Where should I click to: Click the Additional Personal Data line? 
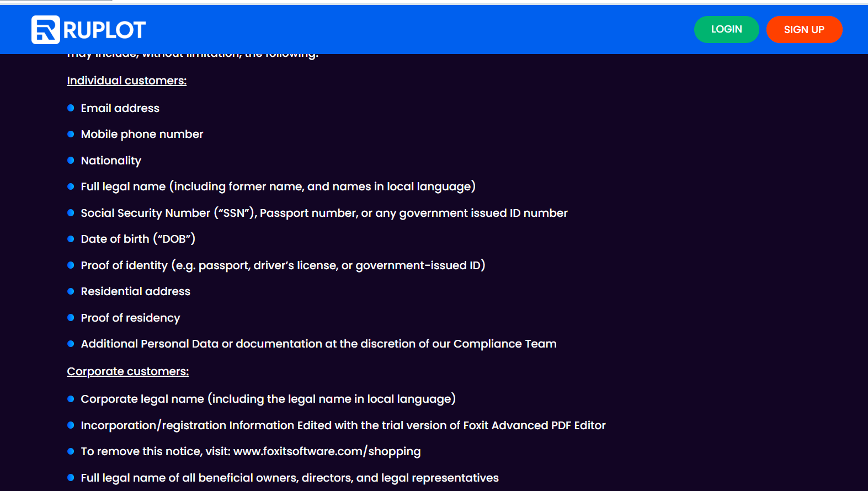318,344
